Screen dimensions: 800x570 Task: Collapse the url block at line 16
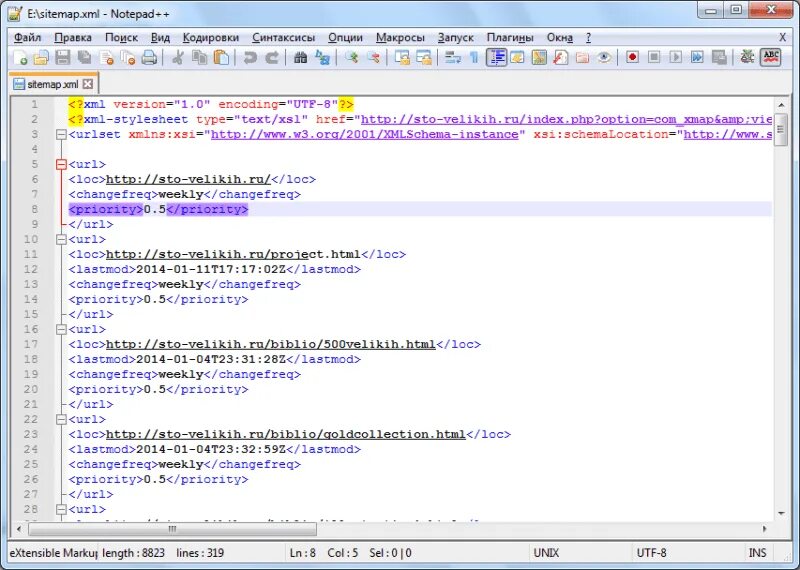(61, 329)
